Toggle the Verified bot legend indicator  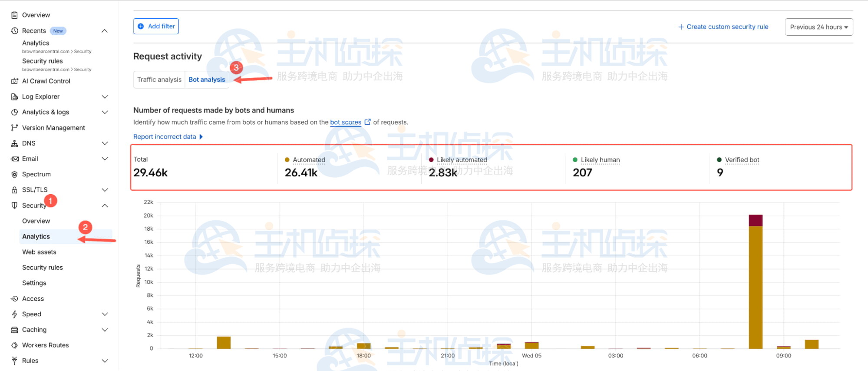(x=719, y=160)
